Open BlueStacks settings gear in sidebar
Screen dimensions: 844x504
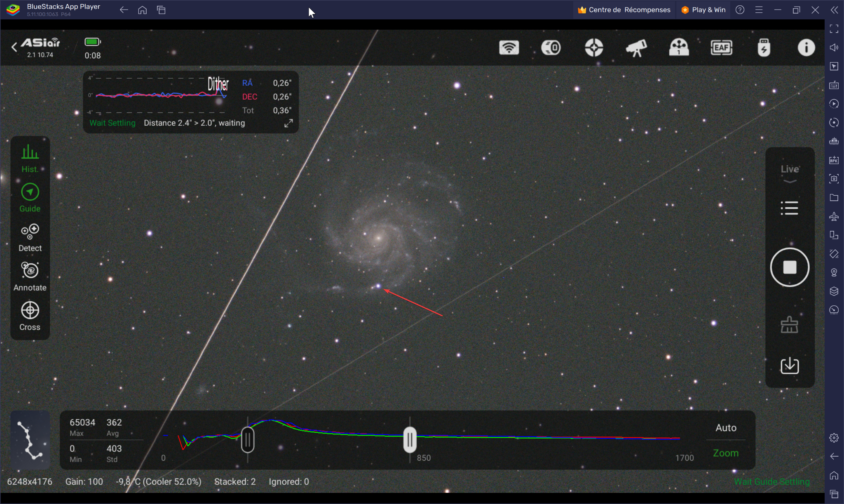click(834, 438)
